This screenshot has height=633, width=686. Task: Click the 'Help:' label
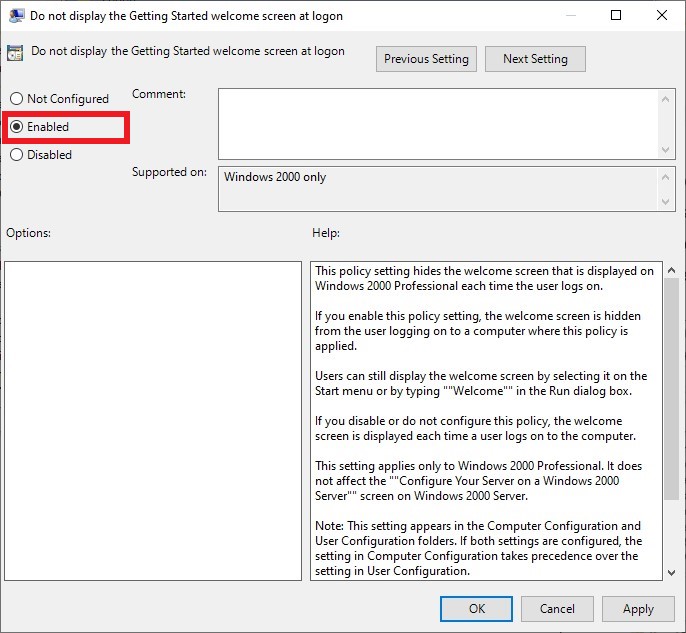coord(326,233)
